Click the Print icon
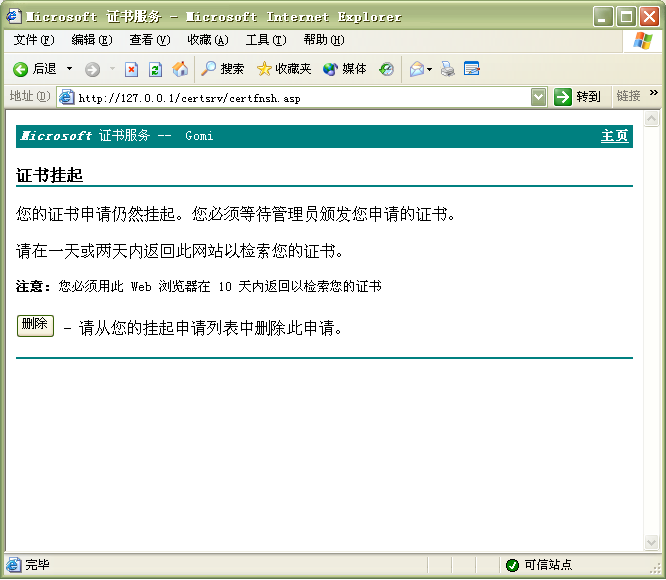666x580 pixels. point(448,69)
